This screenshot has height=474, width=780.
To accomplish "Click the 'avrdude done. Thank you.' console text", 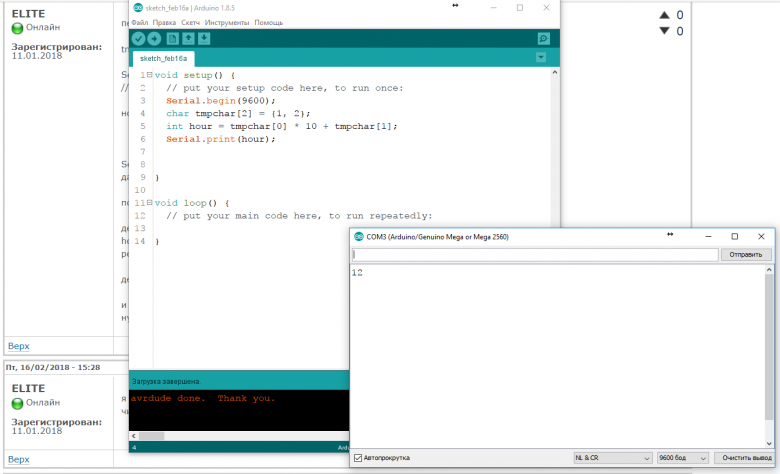I will (x=203, y=398).
